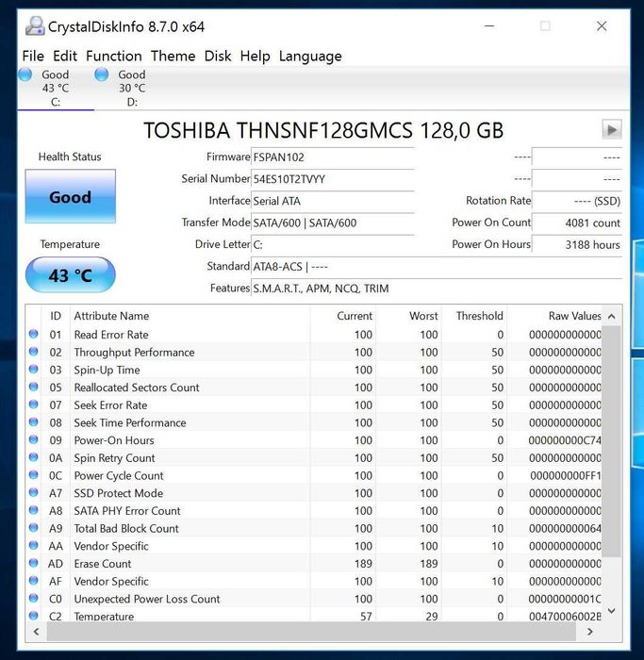Screen dimensions: 644x660
Task: Open the File menu
Action: pos(33,56)
